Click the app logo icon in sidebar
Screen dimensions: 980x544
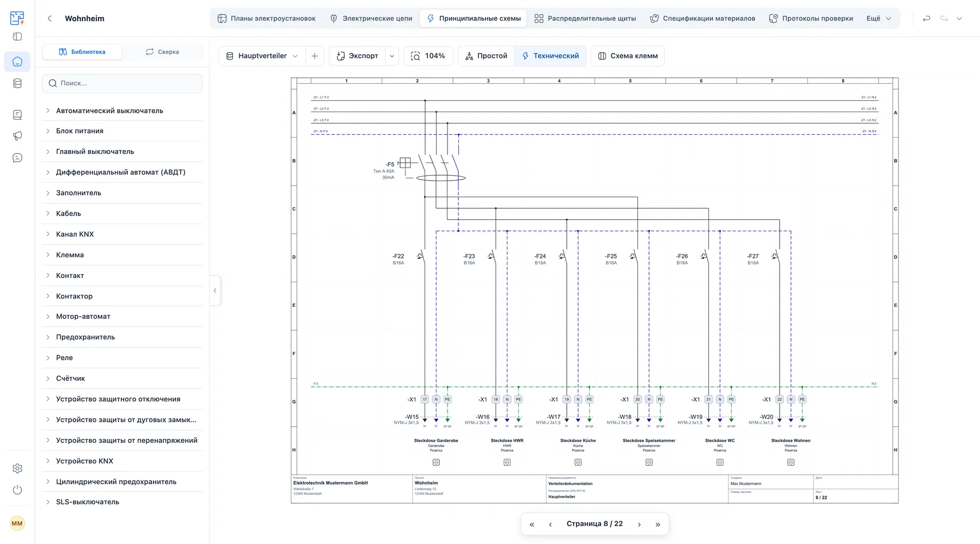(x=17, y=18)
